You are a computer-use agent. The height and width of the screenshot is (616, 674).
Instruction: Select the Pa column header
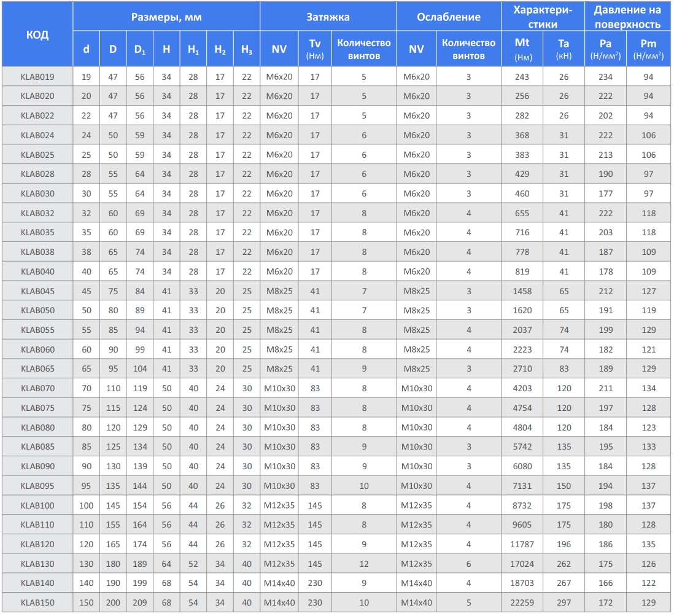pyautogui.click(x=605, y=49)
